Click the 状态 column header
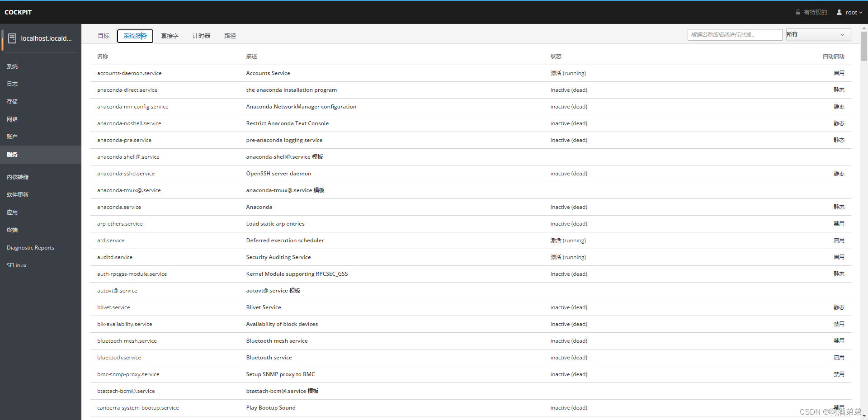This screenshot has width=868, height=420. tap(556, 57)
